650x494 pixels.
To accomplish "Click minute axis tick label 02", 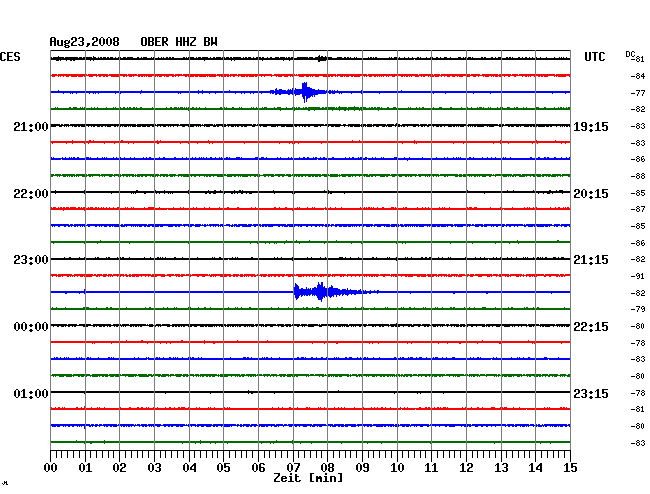I will click(119, 467).
